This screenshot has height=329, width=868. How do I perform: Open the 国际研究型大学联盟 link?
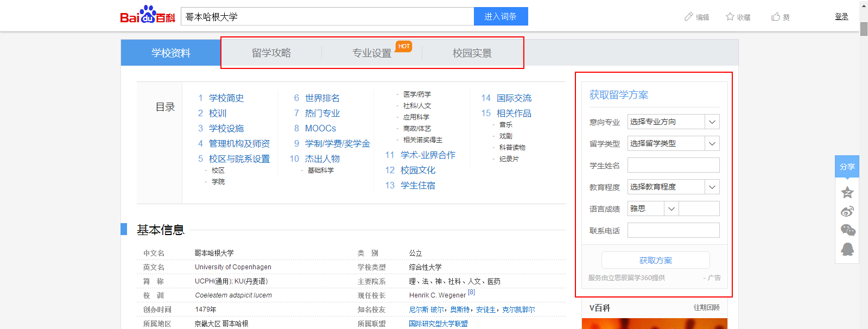[x=439, y=324]
